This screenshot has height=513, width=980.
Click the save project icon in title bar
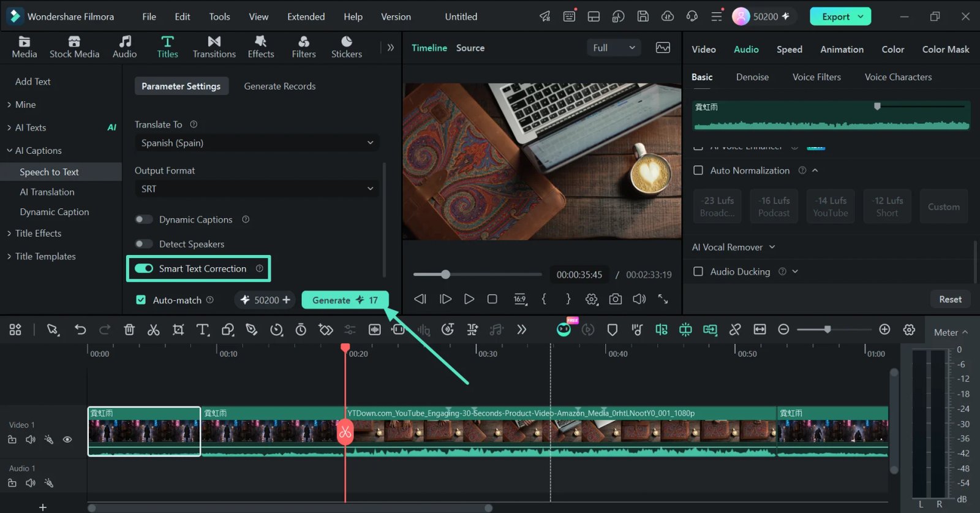[643, 17]
